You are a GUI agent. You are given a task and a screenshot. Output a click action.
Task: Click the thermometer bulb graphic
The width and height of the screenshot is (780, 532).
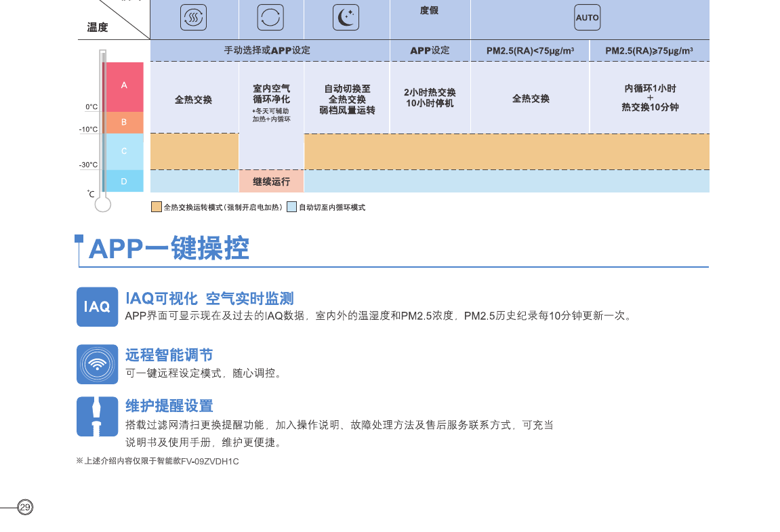click(102, 203)
